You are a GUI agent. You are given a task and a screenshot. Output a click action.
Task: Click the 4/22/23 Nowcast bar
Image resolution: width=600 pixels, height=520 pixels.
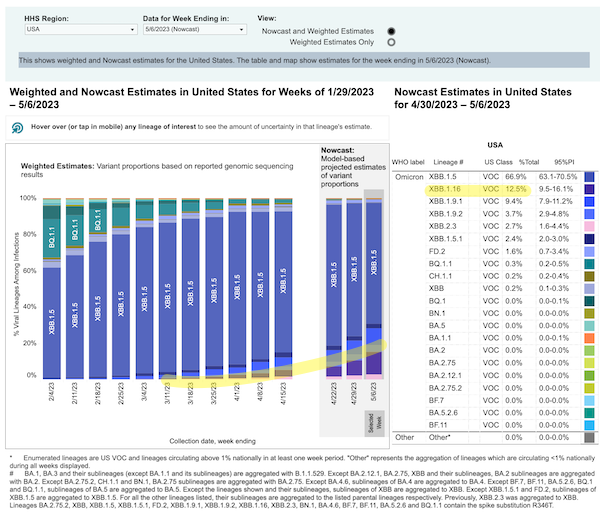[x=334, y=289]
